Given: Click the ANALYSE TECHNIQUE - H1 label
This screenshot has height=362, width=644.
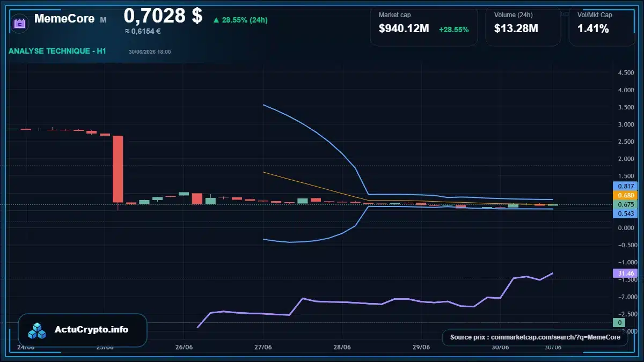Looking at the screenshot, I should pyautogui.click(x=57, y=51).
